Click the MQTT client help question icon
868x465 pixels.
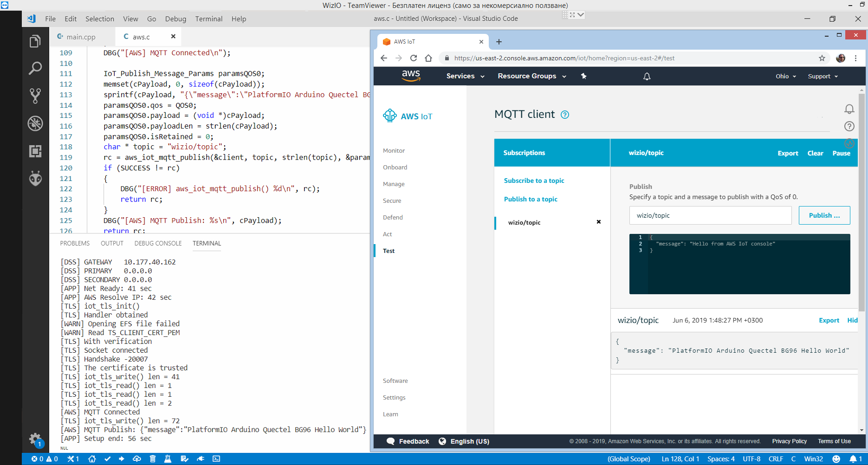(x=565, y=115)
